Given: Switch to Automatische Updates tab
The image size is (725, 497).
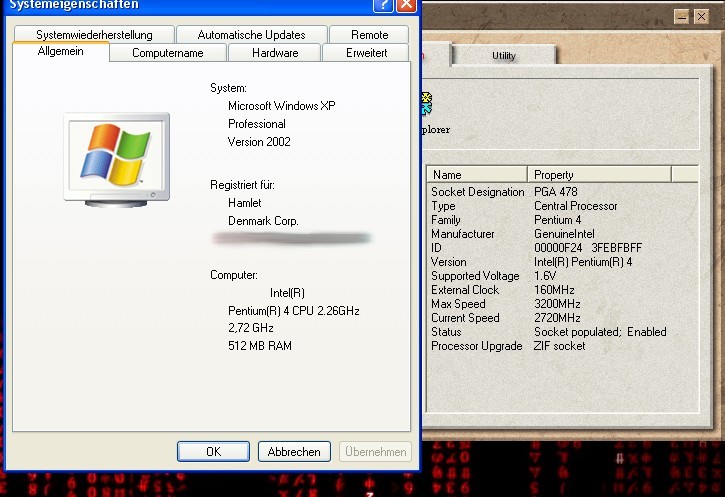Looking at the screenshot, I should [x=252, y=35].
